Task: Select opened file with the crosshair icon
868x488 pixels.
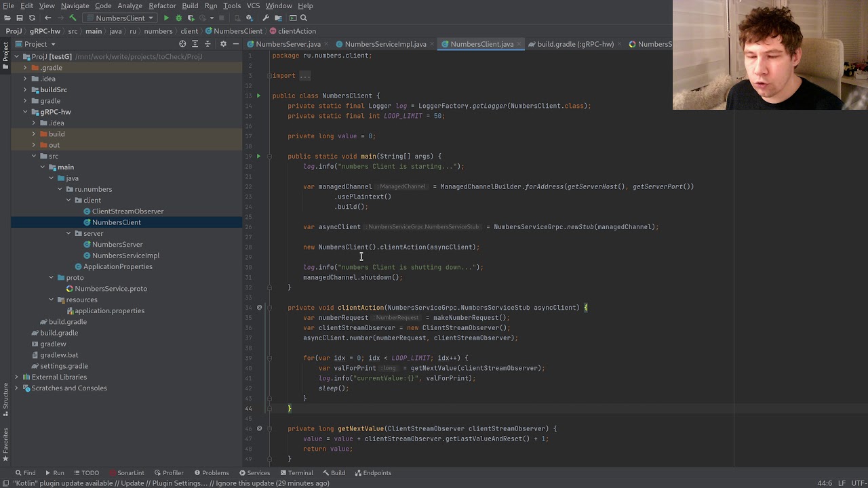Action: point(182,44)
